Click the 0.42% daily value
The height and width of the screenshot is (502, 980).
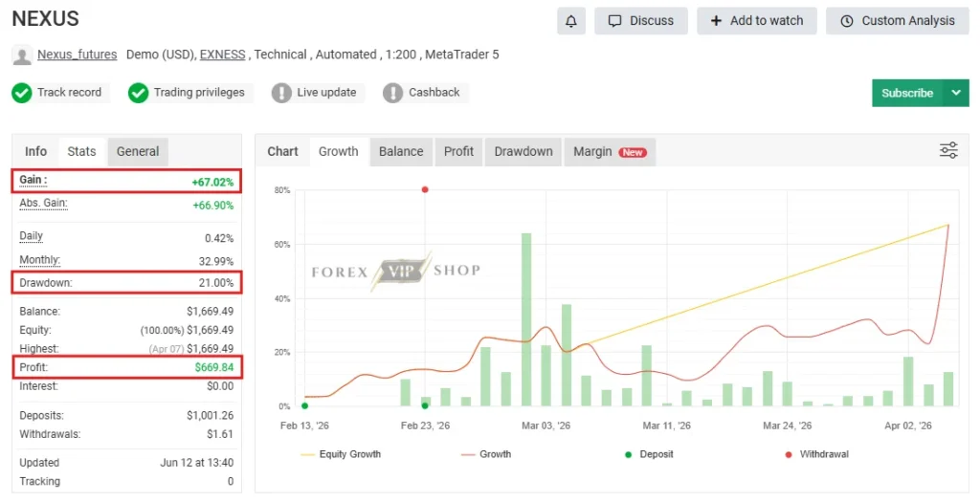coord(219,238)
